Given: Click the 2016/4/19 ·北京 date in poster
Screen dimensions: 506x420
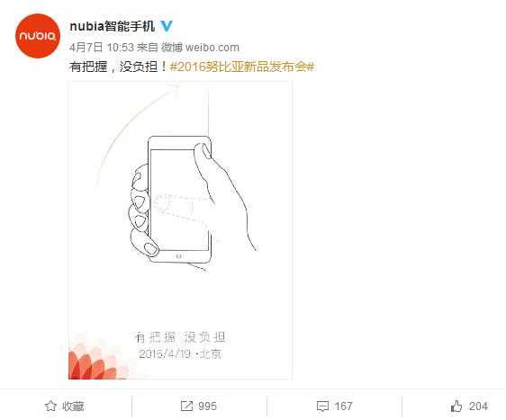Looking at the screenshot, I should click(x=180, y=354).
